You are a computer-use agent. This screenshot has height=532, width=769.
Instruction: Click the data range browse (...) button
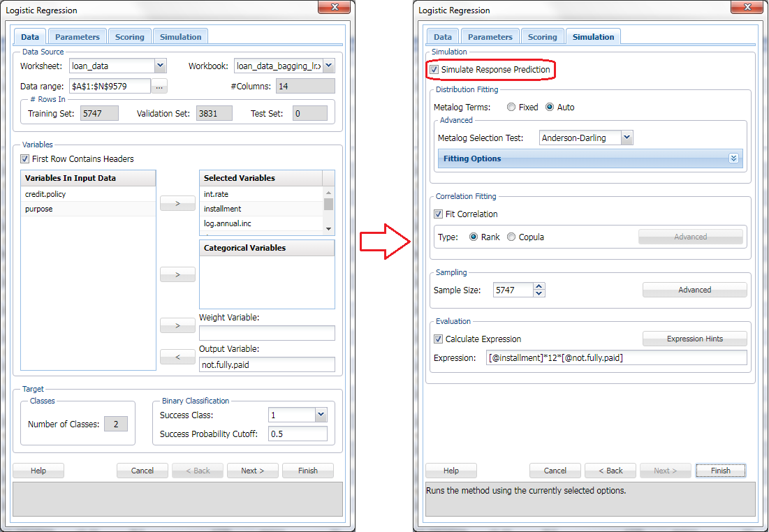click(160, 87)
